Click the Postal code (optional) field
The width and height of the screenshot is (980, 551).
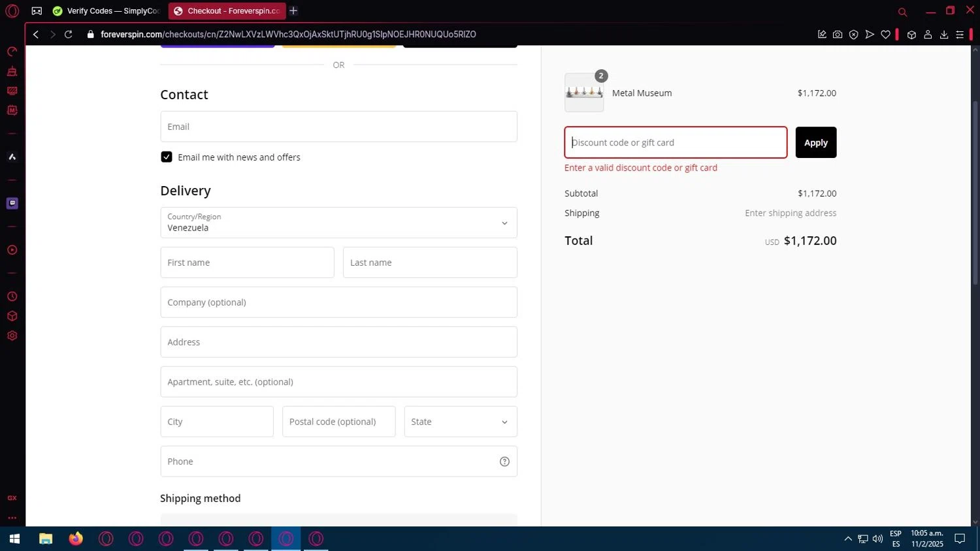(338, 422)
